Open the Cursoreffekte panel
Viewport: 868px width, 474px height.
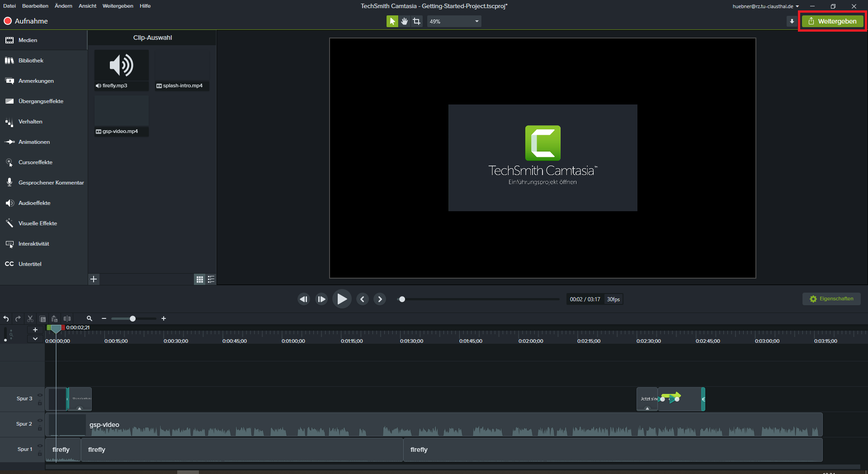[x=35, y=162]
